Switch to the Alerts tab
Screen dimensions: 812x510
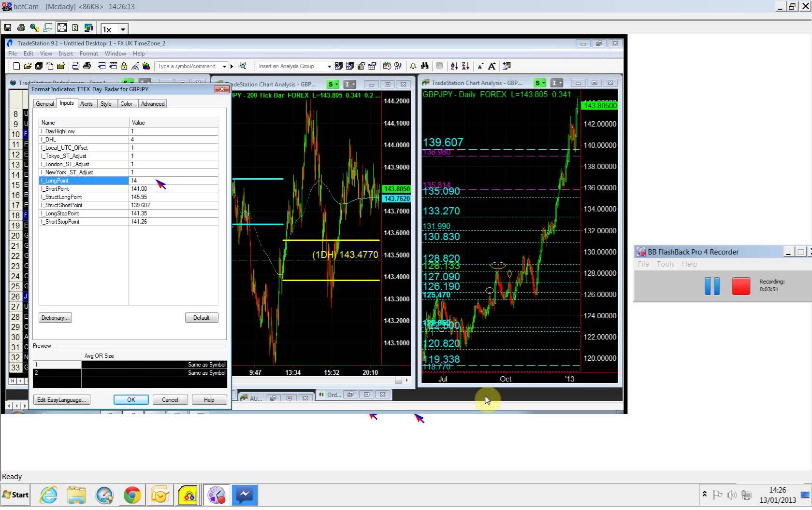click(x=87, y=104)
